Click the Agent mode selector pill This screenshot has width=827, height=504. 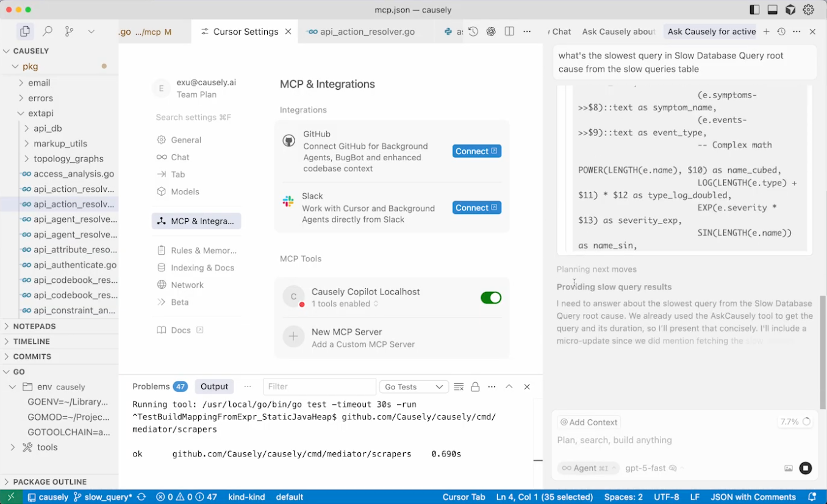587,468
